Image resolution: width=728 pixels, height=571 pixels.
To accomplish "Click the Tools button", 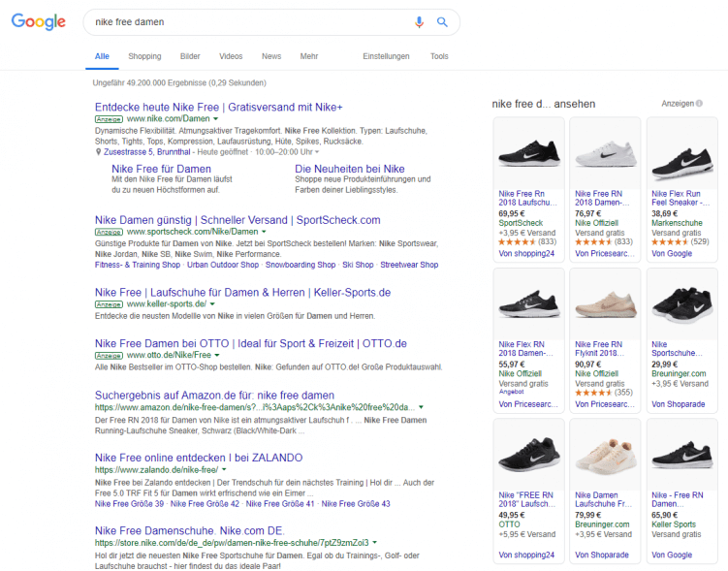I will coord(439,56).
